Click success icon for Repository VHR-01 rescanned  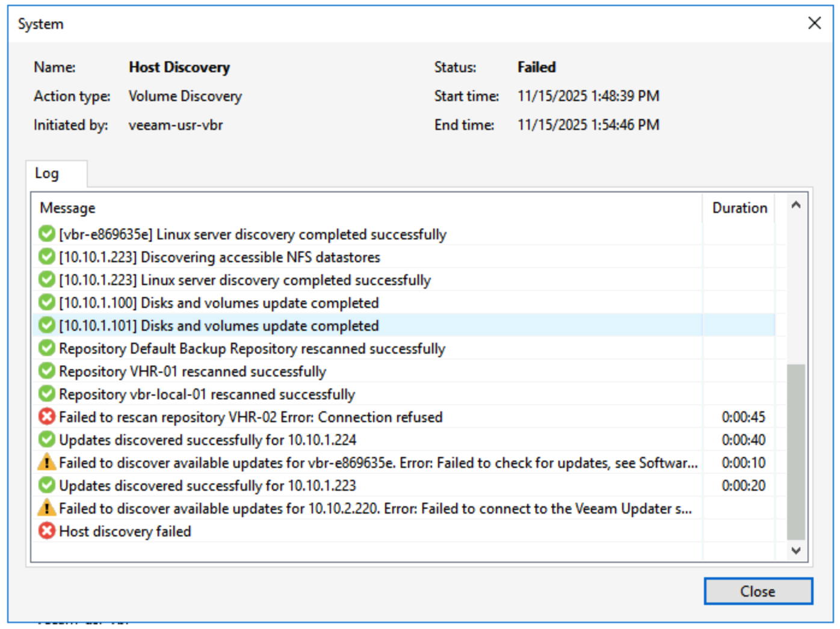coord(47,371)
